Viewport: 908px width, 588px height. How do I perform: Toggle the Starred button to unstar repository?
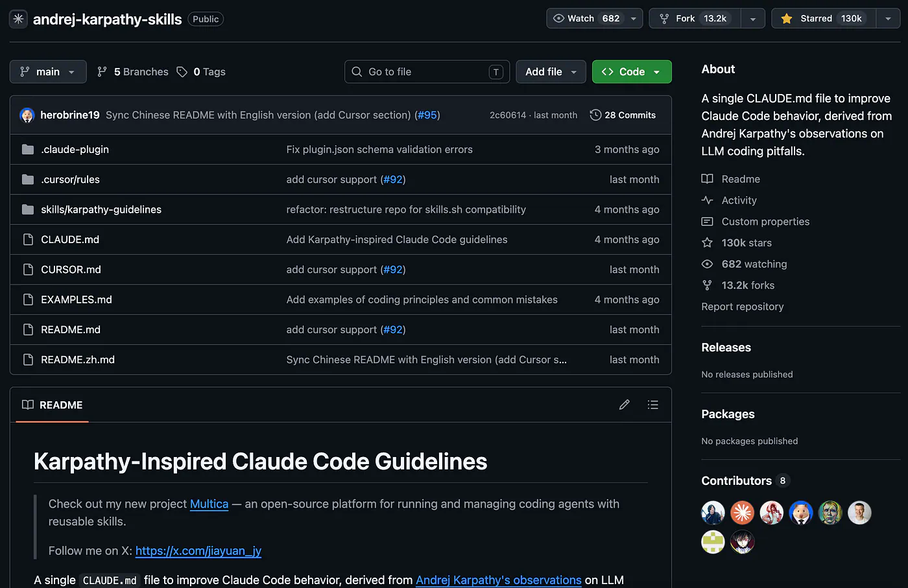[824, 19]
